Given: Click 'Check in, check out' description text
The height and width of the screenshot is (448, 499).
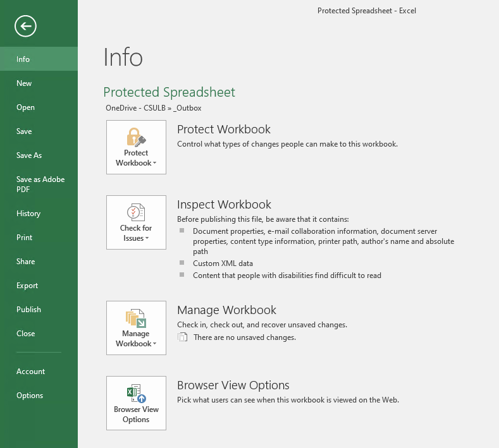Looking at the screenshot, I should (x=262, y=325).
